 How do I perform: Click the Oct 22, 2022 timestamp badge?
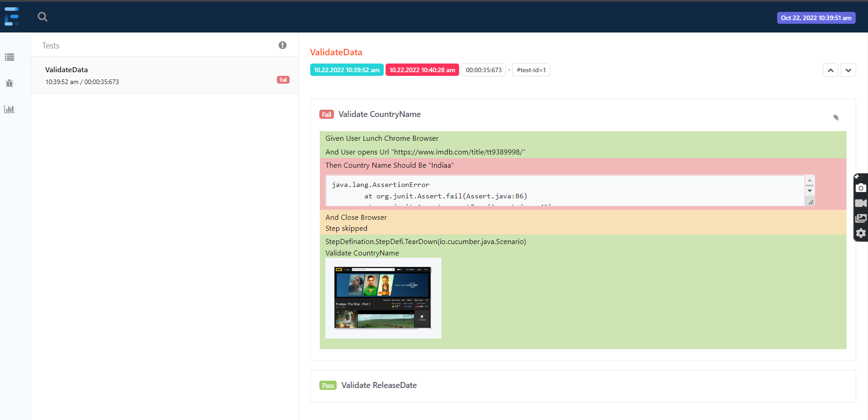[x=816, y=18]
